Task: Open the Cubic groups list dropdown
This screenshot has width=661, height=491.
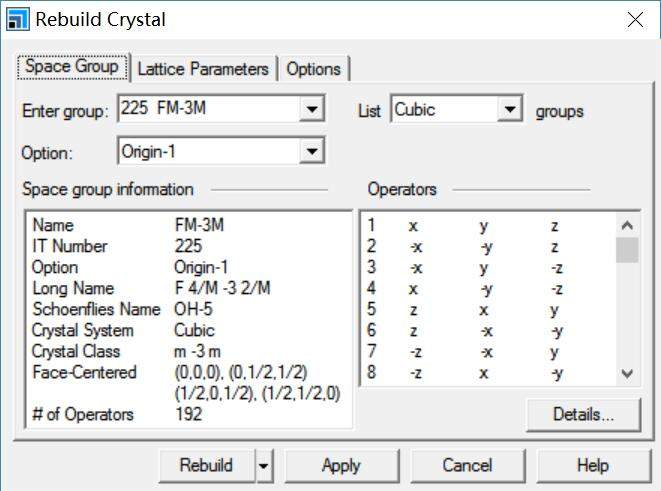Action: click(511, 110)
